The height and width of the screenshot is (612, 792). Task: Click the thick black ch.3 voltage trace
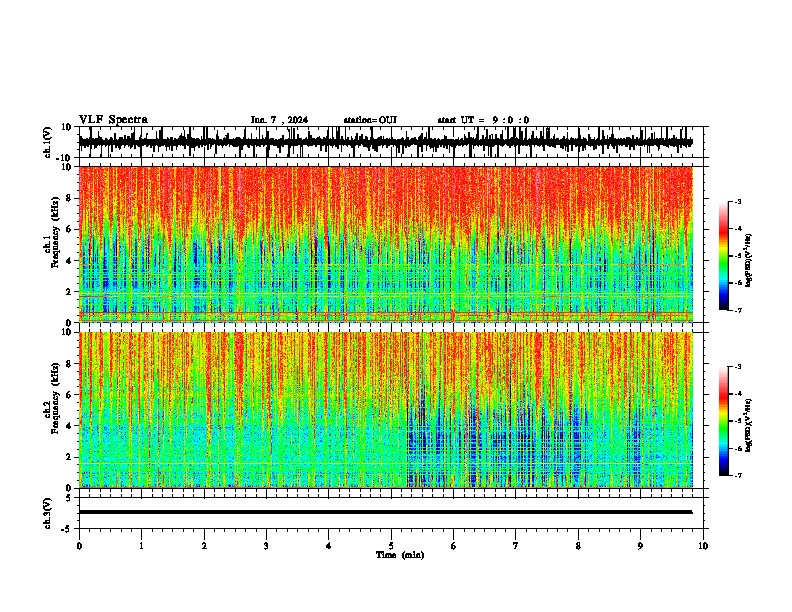[x=385, y=512]
